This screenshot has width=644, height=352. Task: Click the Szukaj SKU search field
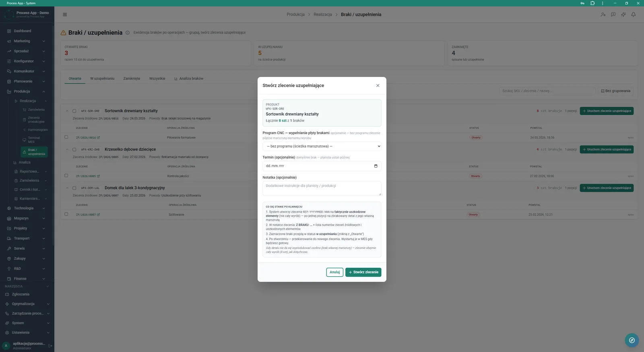pyautogui.click(x=547, y=91)
